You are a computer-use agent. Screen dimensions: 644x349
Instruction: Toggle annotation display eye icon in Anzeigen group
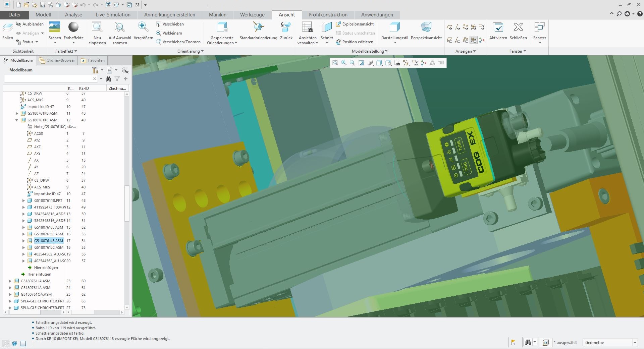482,27
